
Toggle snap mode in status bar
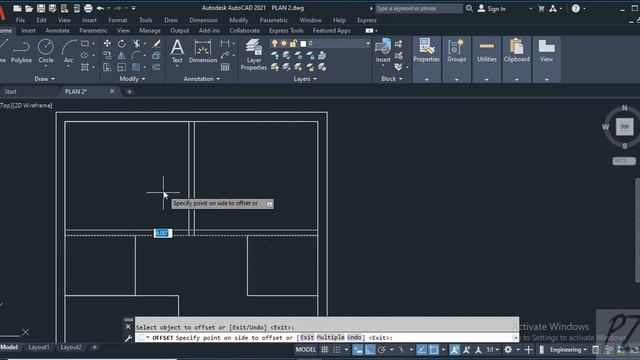click(x=337, y=350)
